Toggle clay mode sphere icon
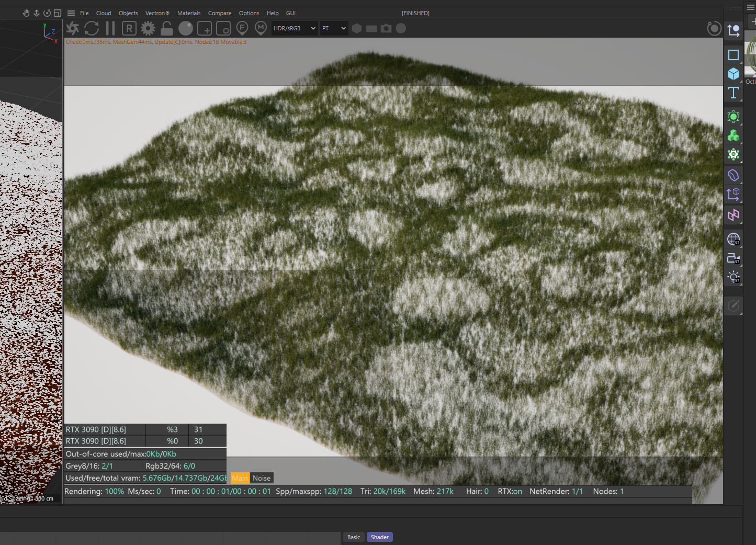756x545 pixels. 186,28
